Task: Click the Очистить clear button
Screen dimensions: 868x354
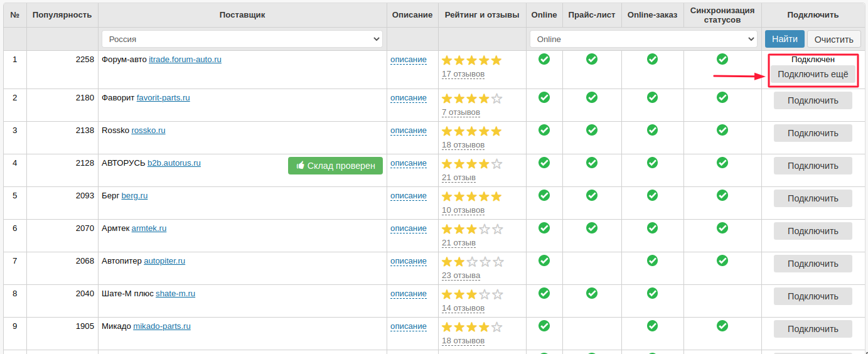Action: (834, 39)
